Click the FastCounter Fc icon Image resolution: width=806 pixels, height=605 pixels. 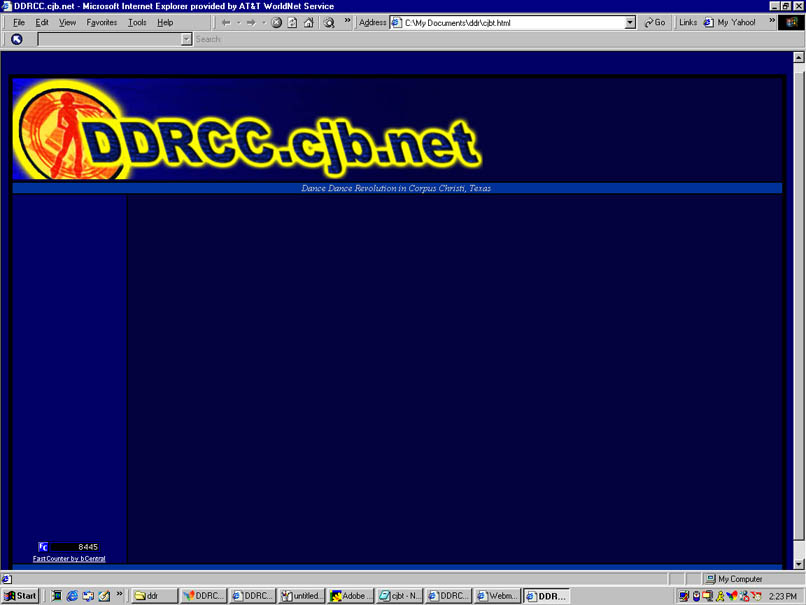point(43,547)
